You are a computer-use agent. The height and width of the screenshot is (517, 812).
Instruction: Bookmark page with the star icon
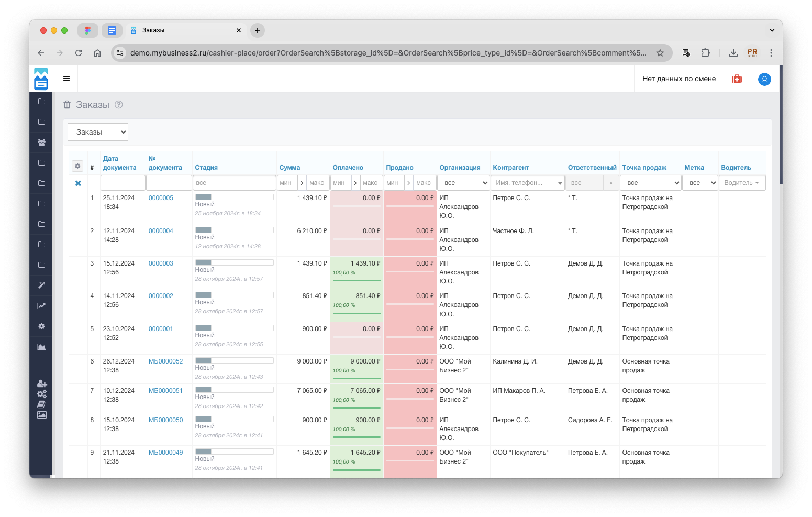tap(660, 53)
